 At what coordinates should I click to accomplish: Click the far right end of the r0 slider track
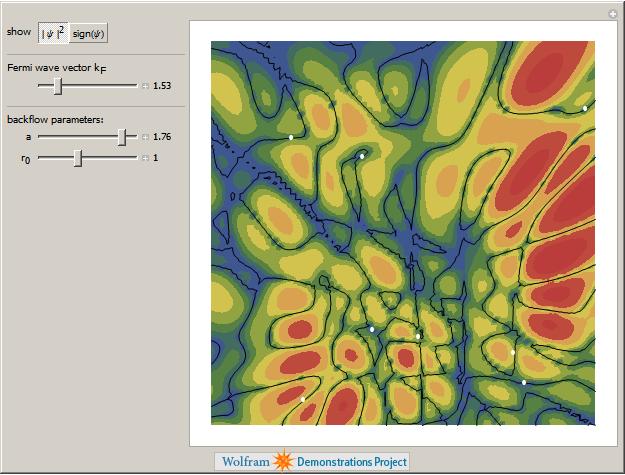coord(136,158)
